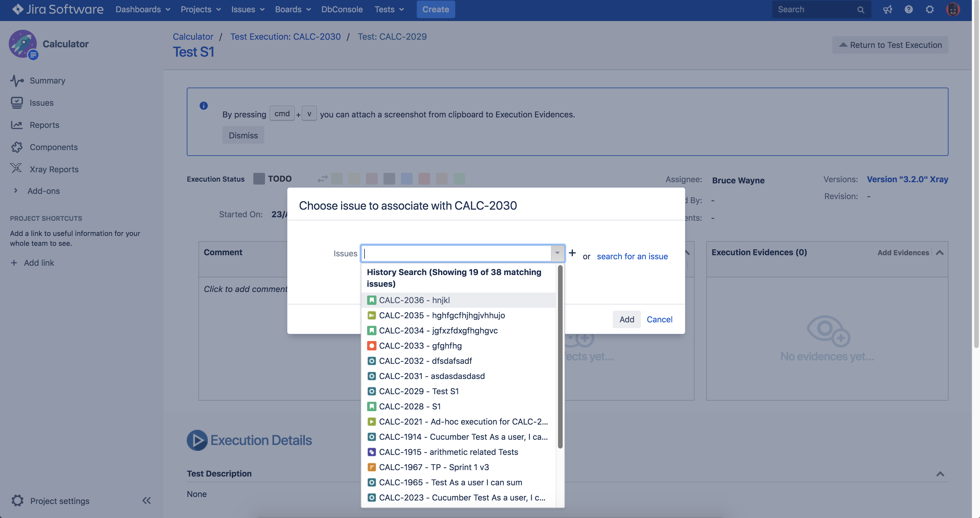Click the user avatar icon

click(953, 9)
